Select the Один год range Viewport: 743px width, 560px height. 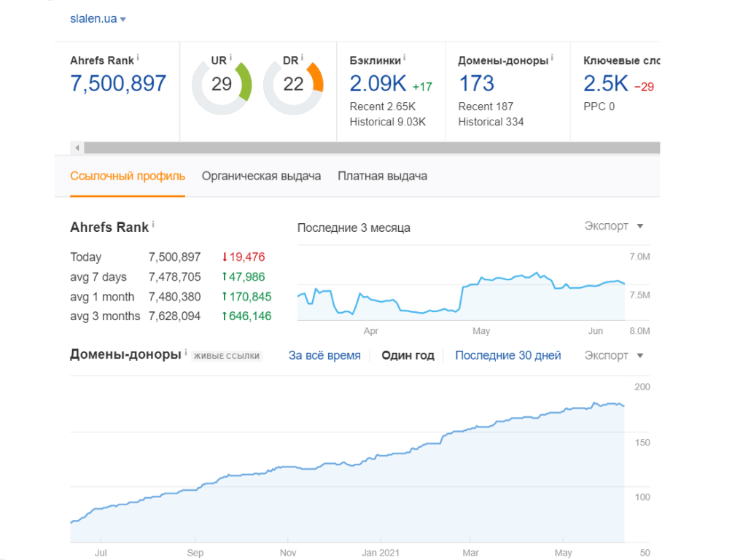click(408, 355)
